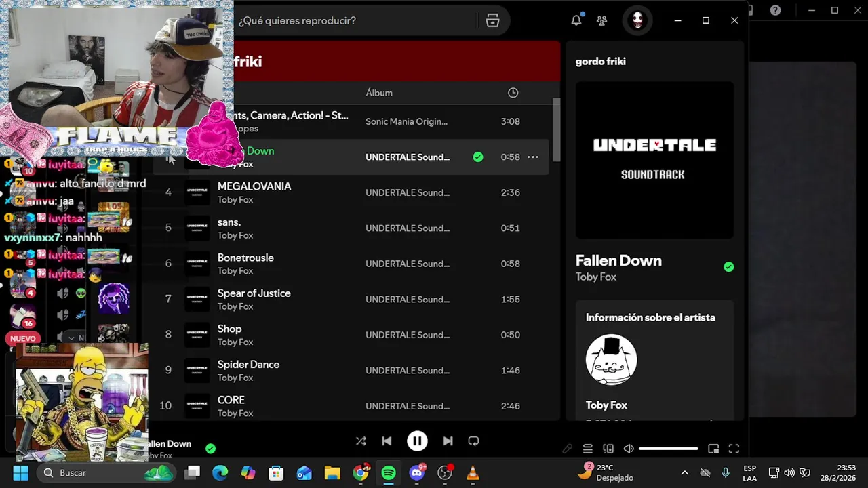This screenshot has height=488, width=868.
Task: Open Chrome from taskbar
Action: pyautogui.click(x=361, y=473)
